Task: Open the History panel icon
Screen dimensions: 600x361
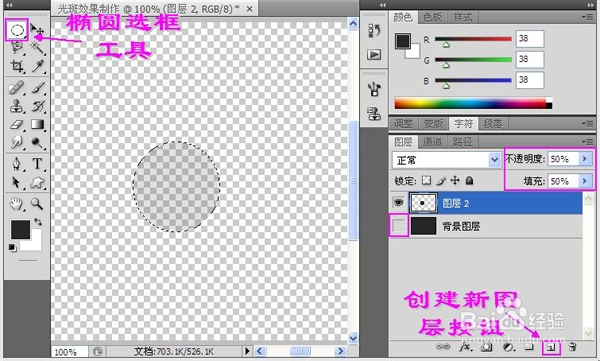Action: (374, 31)
